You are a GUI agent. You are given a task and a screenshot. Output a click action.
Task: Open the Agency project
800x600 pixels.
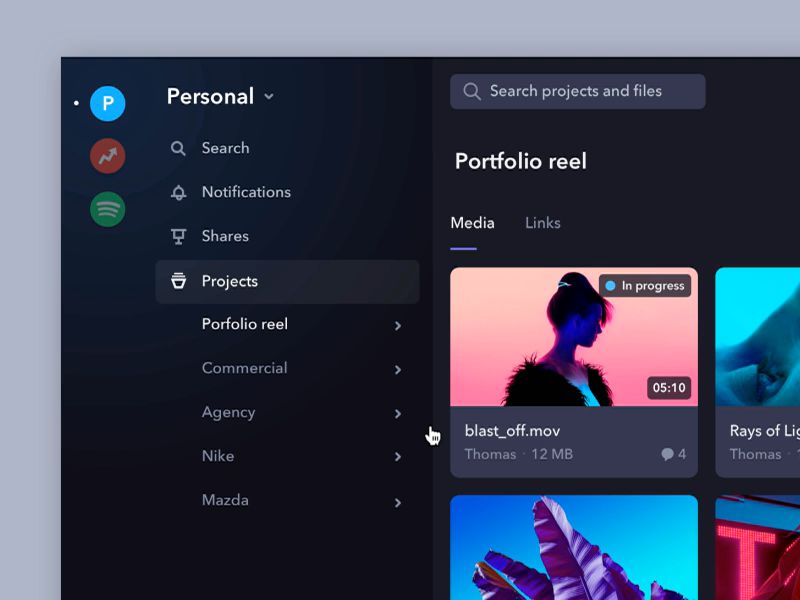tap(228, 412)
